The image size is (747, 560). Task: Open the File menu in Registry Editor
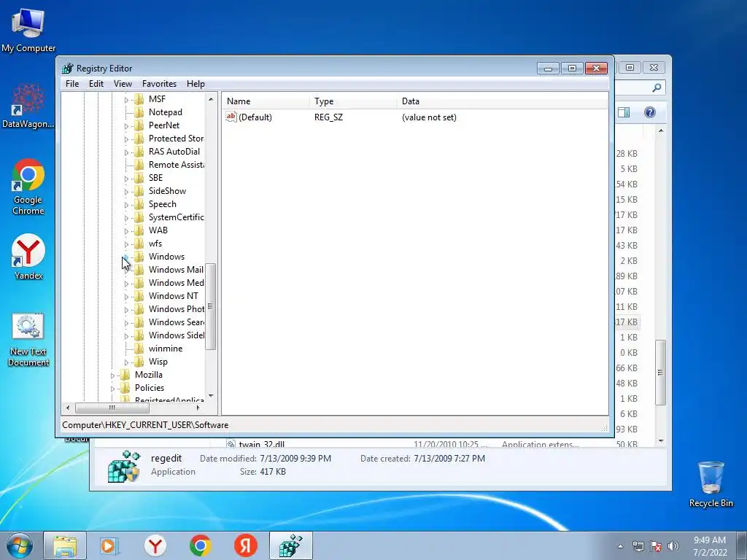tap(72, 84)
